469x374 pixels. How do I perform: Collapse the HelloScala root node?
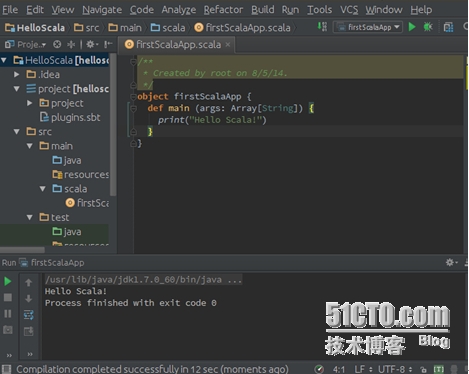[4, 60]
